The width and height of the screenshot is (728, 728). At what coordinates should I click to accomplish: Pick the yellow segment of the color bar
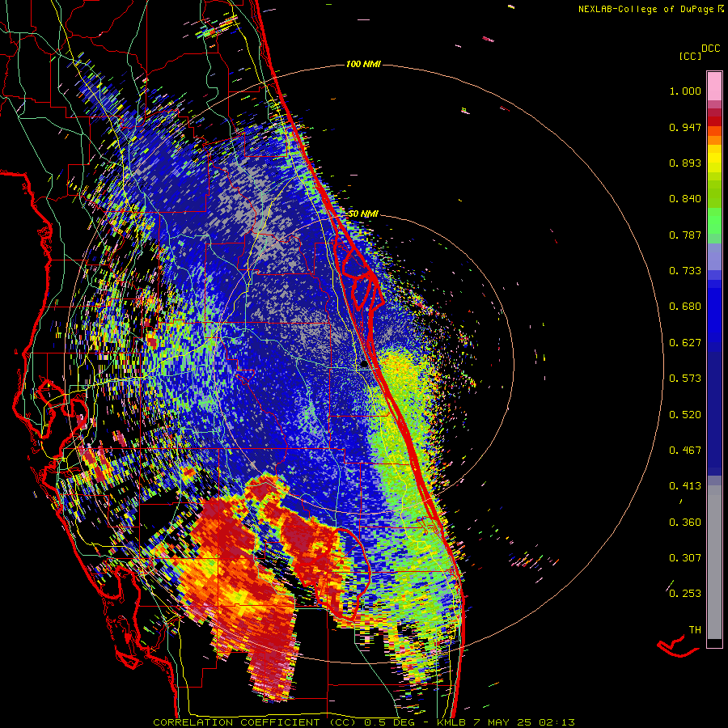coord(714,159)
